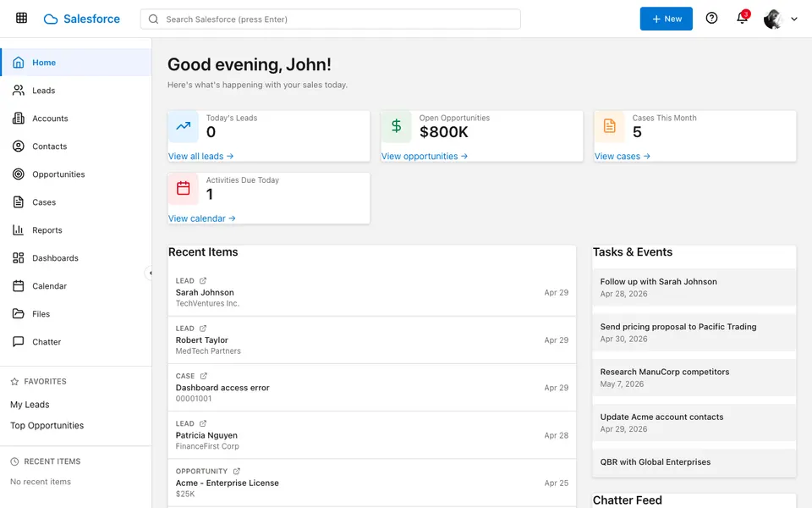The width and height of the screenshot is (812, 508).
Task: Open My Leads favorite
Action: pos(30,405)
